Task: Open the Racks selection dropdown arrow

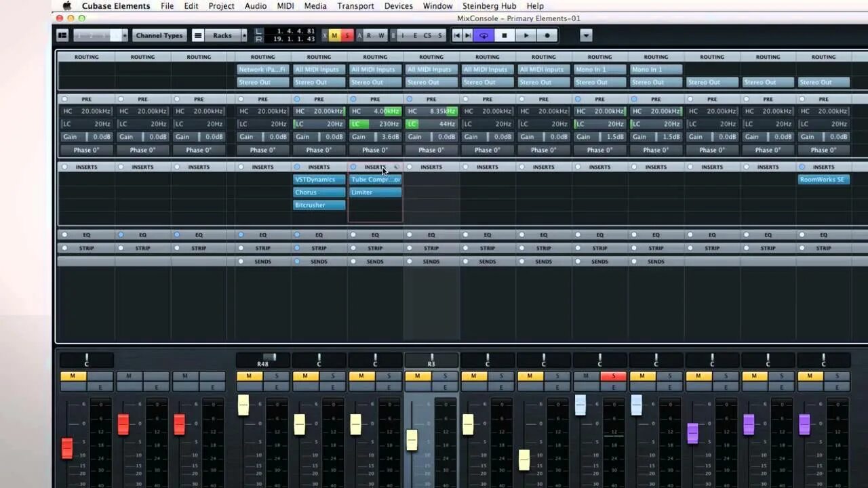Action: (x=244, y=35)
